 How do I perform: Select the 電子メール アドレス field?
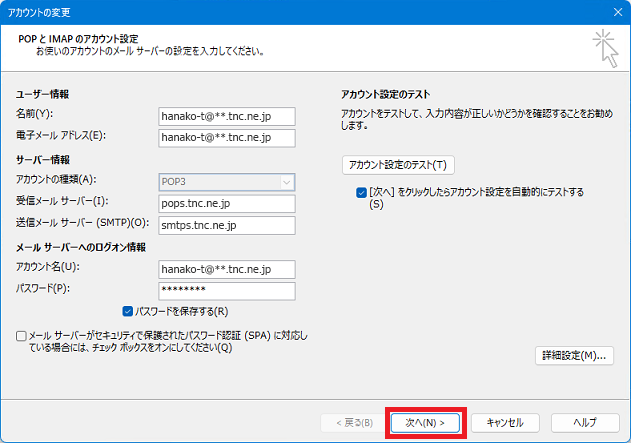tap(227, 138)
